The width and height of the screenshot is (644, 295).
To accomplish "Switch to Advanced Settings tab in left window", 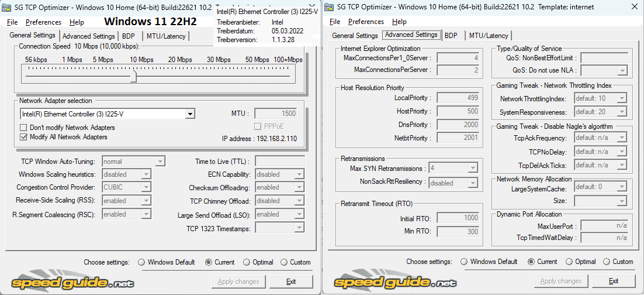I will [89, 36].
